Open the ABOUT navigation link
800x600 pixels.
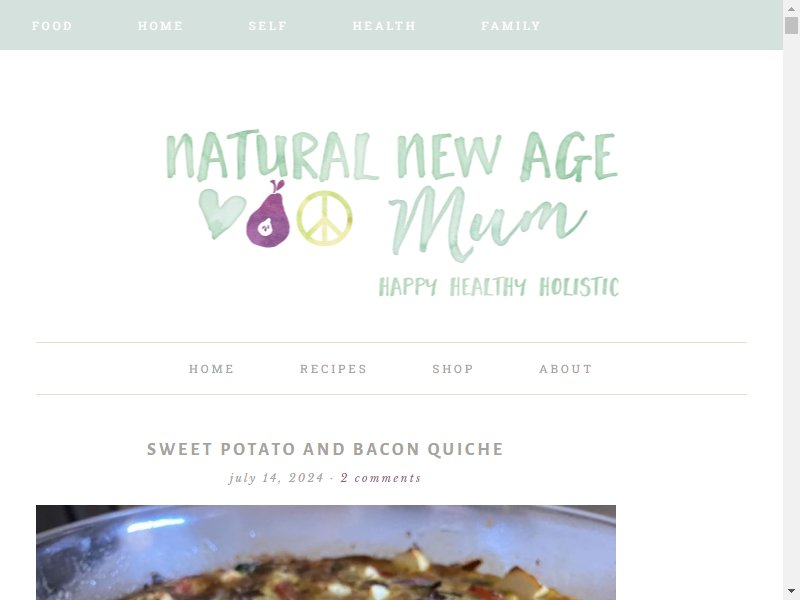tap(566, 369)
